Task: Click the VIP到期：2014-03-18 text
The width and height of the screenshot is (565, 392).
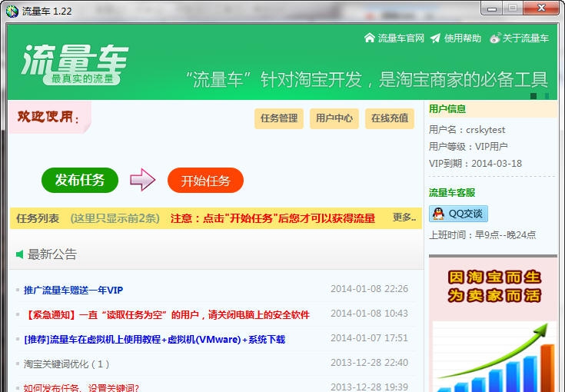Action: [x=475, y=164]
